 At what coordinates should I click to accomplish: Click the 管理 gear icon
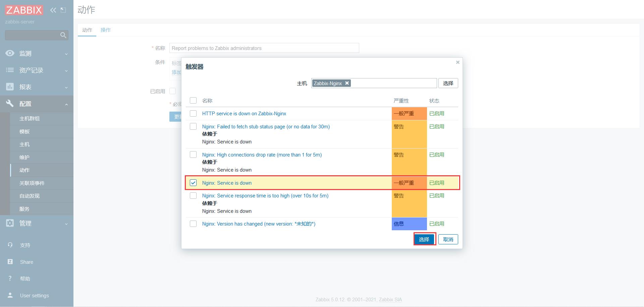(x=10, y=223)
